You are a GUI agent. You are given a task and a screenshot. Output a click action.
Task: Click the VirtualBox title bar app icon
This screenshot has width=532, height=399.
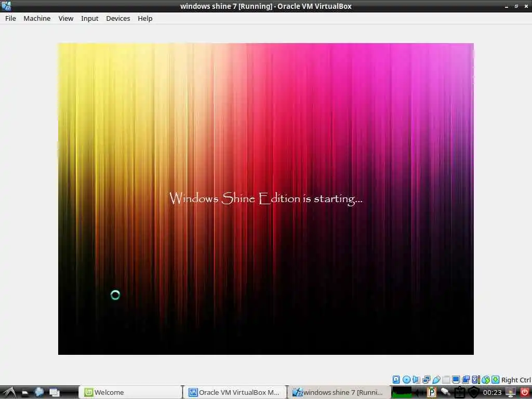(x=6, y=6)
